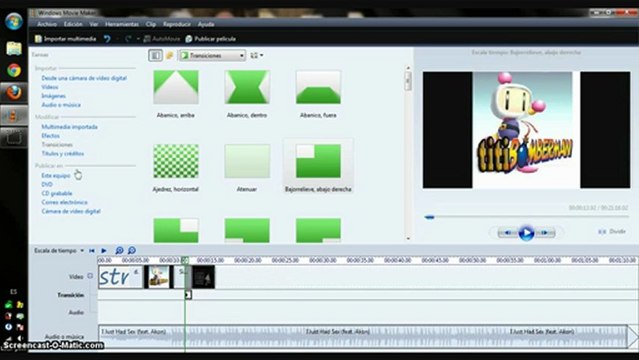
Task: Open the Herramientas menu
Action: click(x=121, y=24)
